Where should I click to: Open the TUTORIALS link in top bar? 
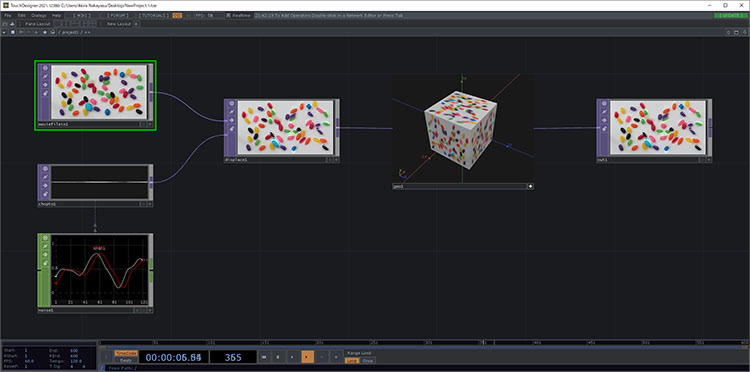click(153, 15)
